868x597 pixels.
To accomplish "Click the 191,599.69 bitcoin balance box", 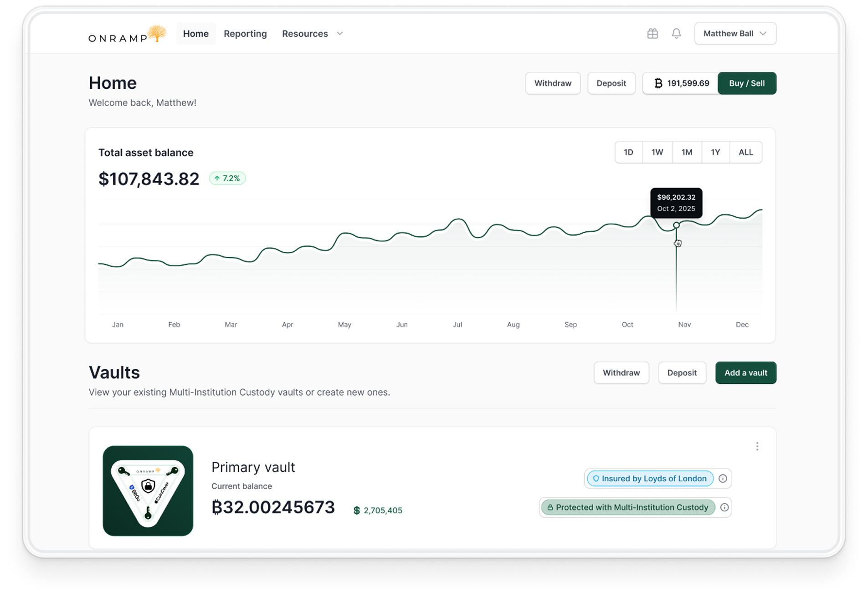I will click(x=681, y=83).
